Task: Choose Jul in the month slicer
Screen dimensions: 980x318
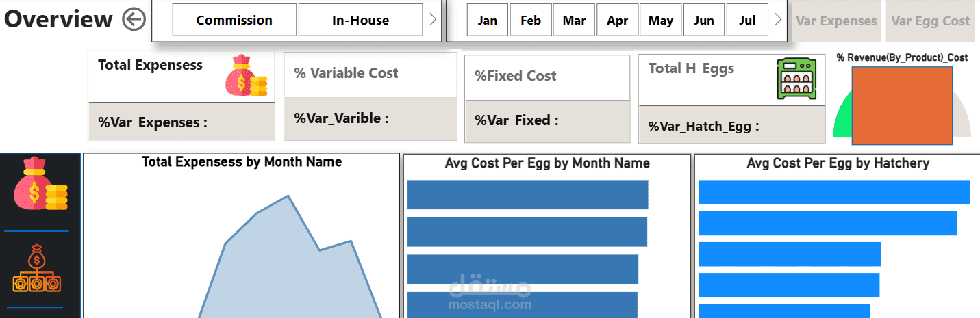Action: pos(747,21)
